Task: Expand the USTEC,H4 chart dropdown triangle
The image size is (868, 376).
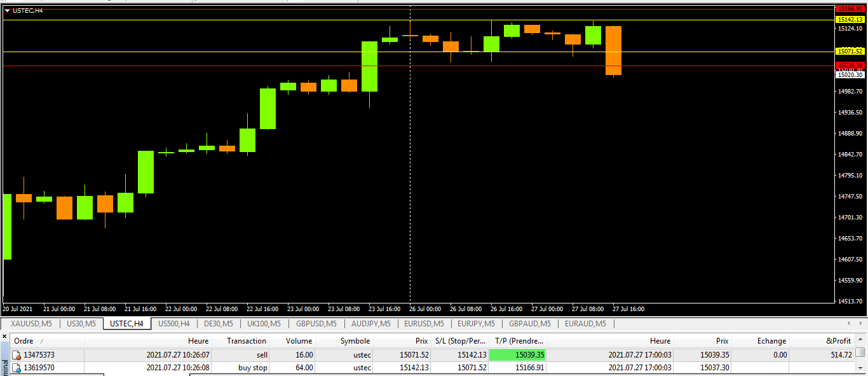Action: pos(7,11)
